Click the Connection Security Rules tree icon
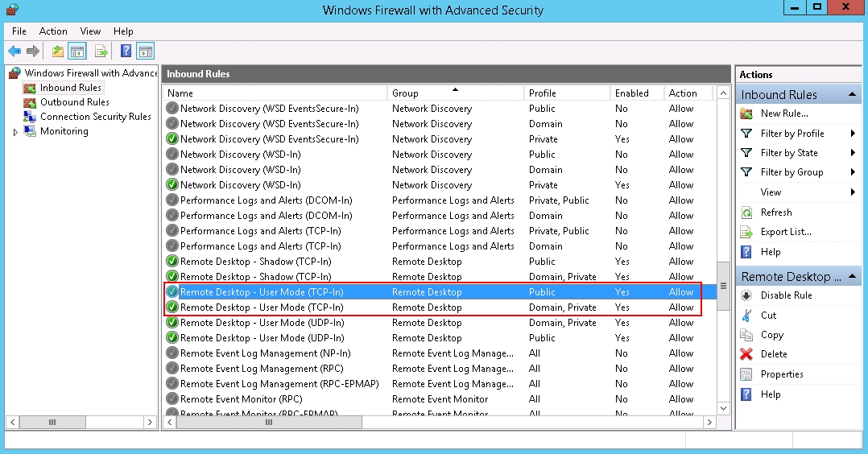868x454 pixels. tap(29, 117)
